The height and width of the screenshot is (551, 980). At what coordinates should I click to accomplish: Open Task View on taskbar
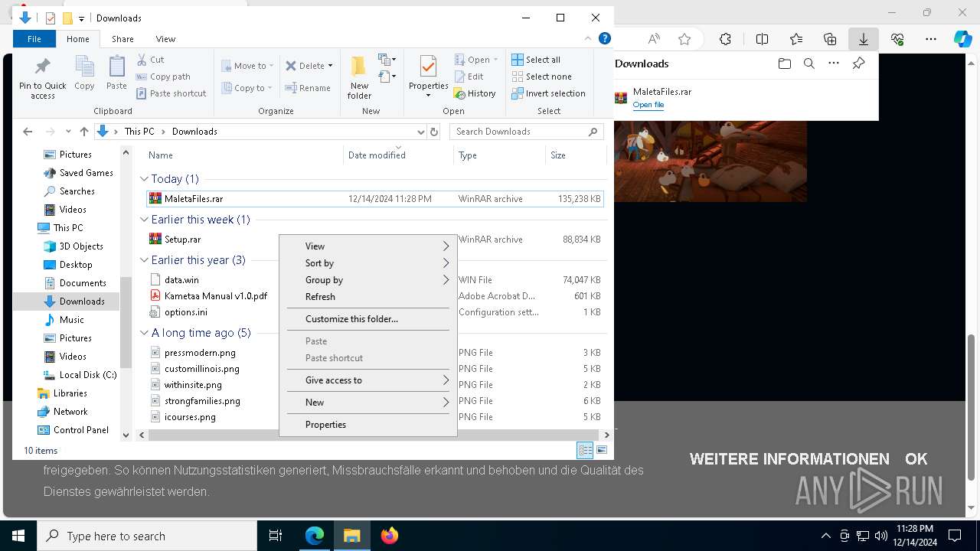tap(276, 536)
